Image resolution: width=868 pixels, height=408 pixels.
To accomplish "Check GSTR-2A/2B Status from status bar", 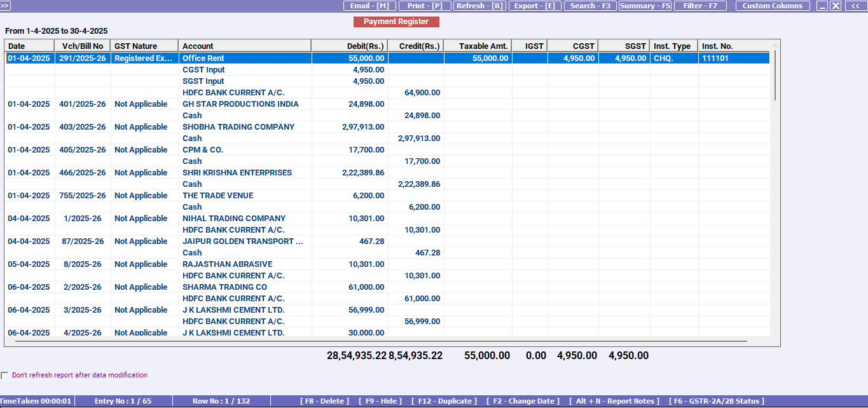I will point(715,400).
